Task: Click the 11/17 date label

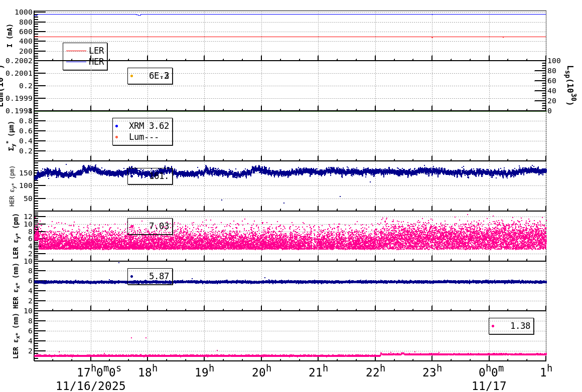Action: pyautogui.click(x=489, y=385)
